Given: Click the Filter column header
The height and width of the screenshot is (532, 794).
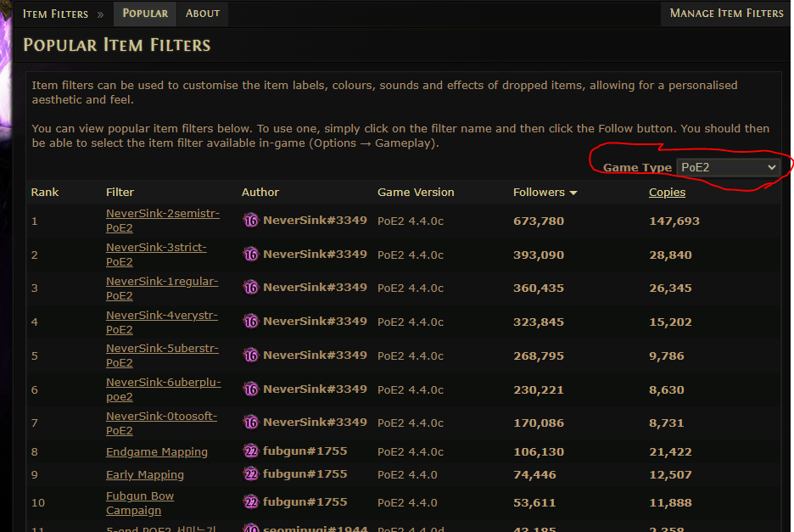Looking at the screenshot, I should coord(120,193).
